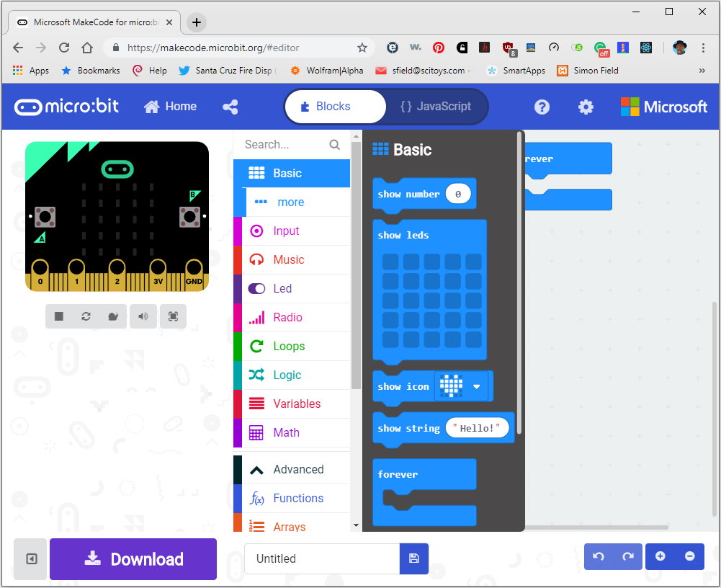Toggle slow-motion snail mode in simulator
This screenshot has width=721, height=588.
[113, 316]
